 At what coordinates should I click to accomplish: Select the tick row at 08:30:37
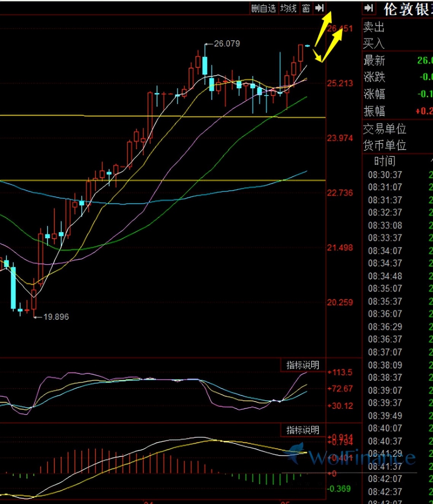pyautogui.click(x=400, y=175)
